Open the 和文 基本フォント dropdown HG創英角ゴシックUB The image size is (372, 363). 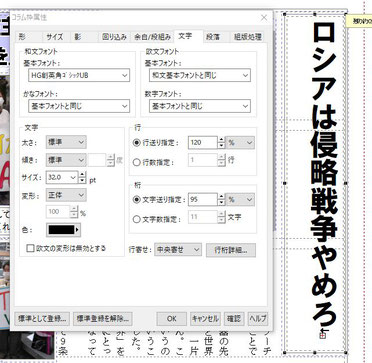pyautogui.click(x=79, y=75)
